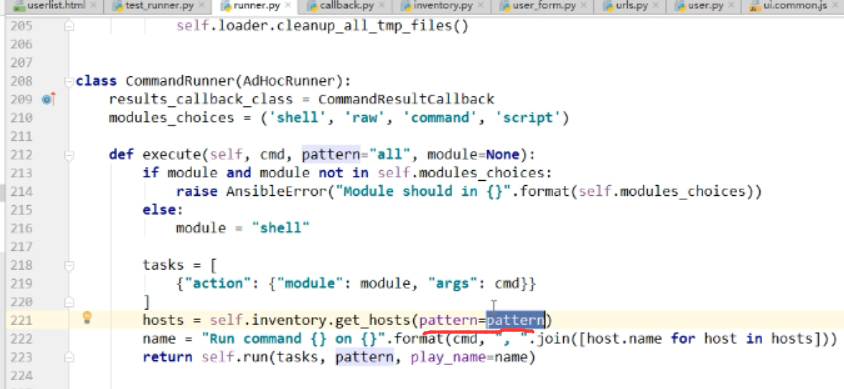Click the HTML file icon on userlist.html tab
Viewport: 844px width, 389px height.
click(x=19, y=6)
